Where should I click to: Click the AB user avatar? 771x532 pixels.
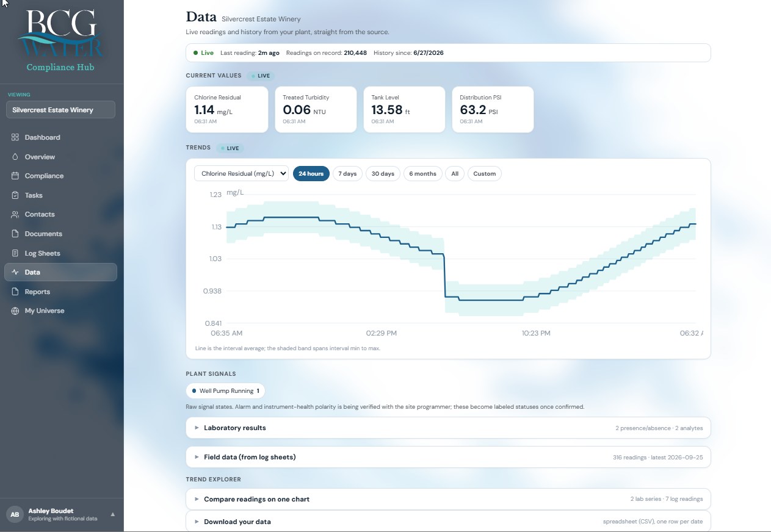click(15, 514)
